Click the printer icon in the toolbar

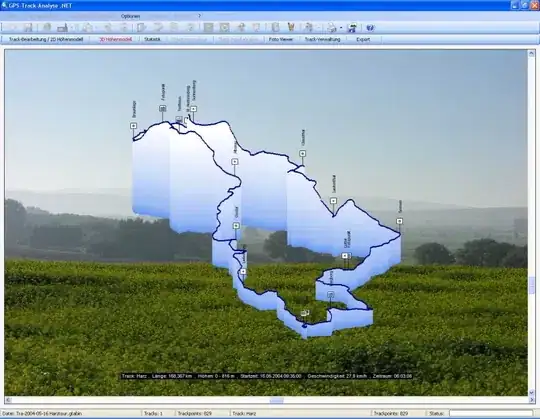(x=332, y=28)
